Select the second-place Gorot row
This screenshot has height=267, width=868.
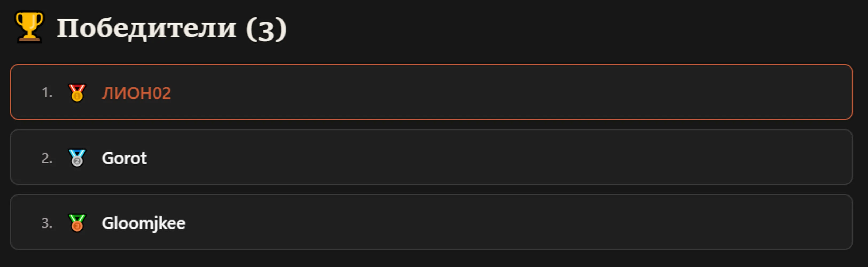pos(431,157)
